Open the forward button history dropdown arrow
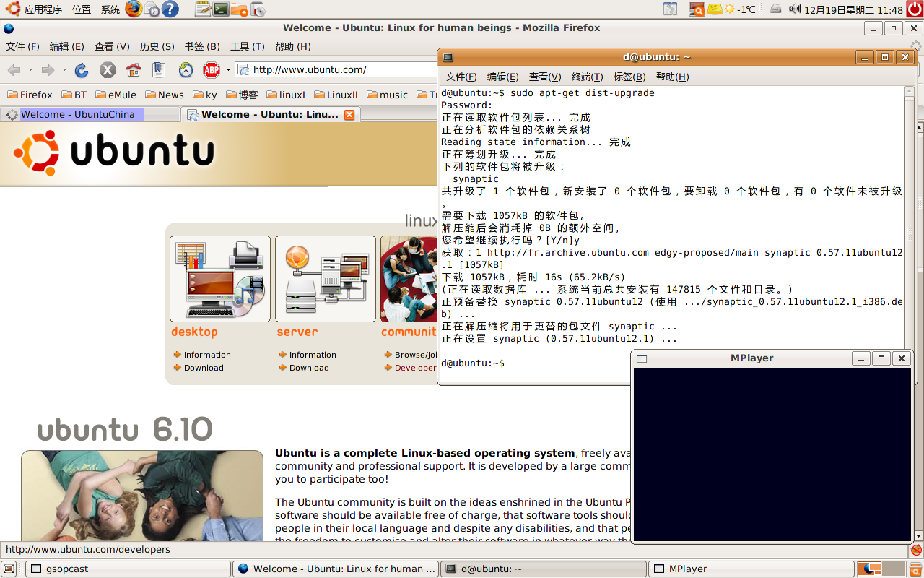The image size is (924, 578). pyautogui.click(x=64, y=70)
